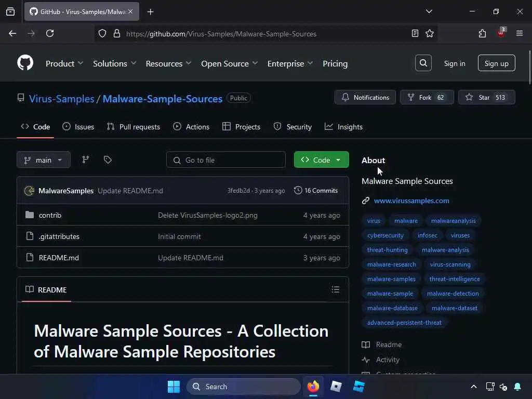
Task: Open the Firefox hamburger application menu
Action: [519, 33]
